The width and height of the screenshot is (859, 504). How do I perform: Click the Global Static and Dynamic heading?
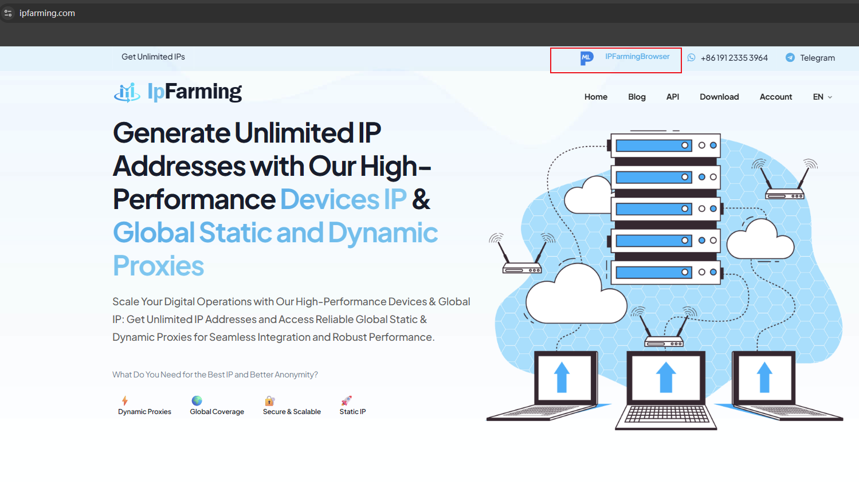(x=275, y=233)
